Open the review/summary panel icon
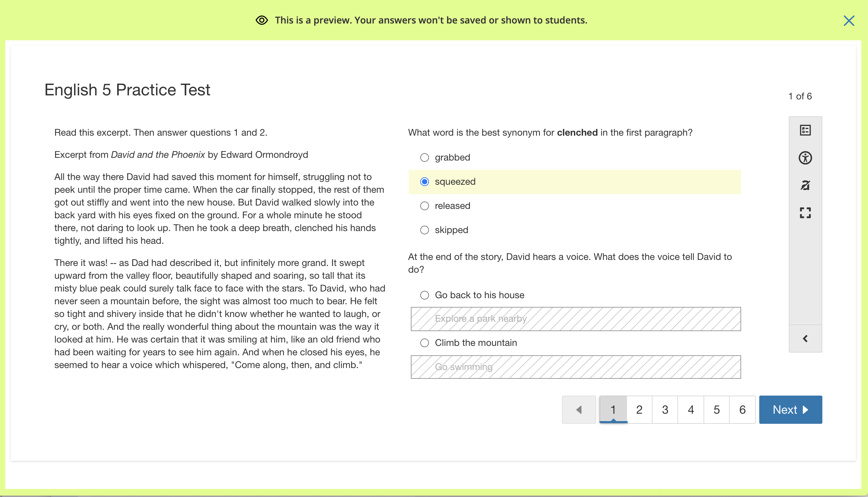This screenshot has height=497, width=868. pyautogui.click(x=805, y=130)
